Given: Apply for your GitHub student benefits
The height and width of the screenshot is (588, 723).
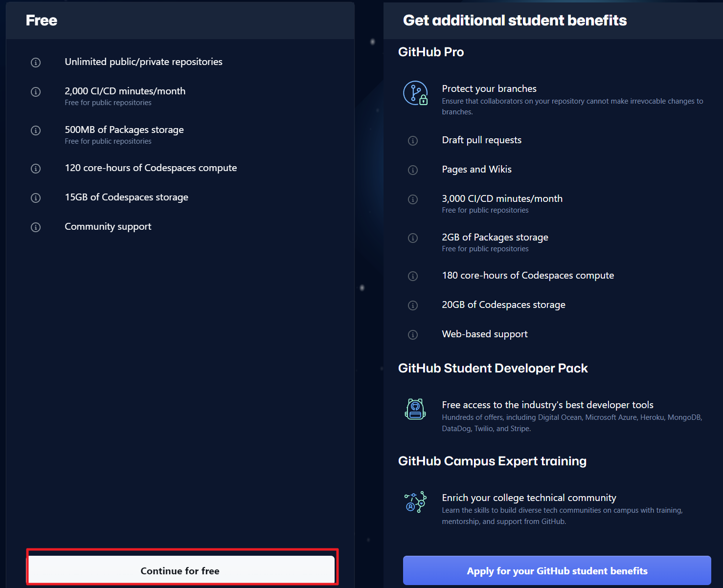Looking at the screenshot, I should pyautogui.click(x=557, y=570).
